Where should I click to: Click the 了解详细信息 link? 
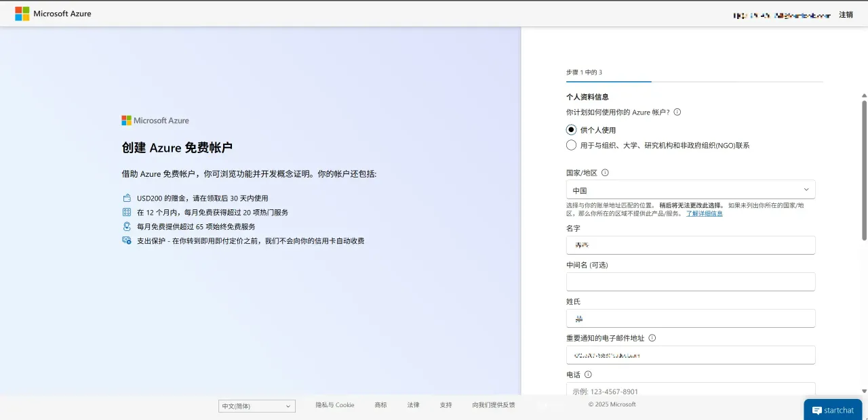click(704, 213)
